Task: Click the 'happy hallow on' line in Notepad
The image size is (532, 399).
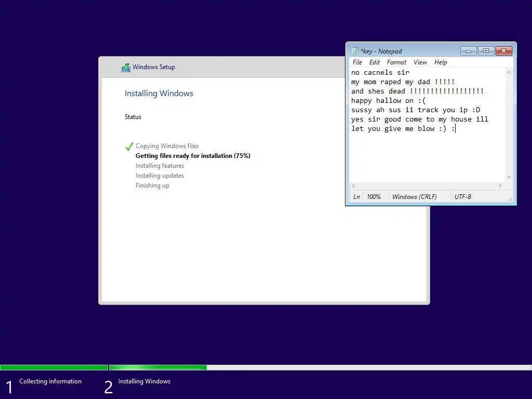Action: tap(388, 100)
